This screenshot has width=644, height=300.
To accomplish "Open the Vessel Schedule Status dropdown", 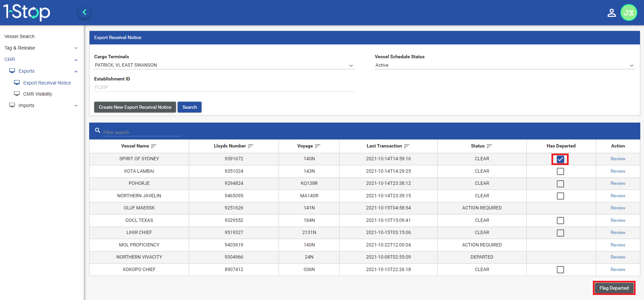I will pos(505,65).
